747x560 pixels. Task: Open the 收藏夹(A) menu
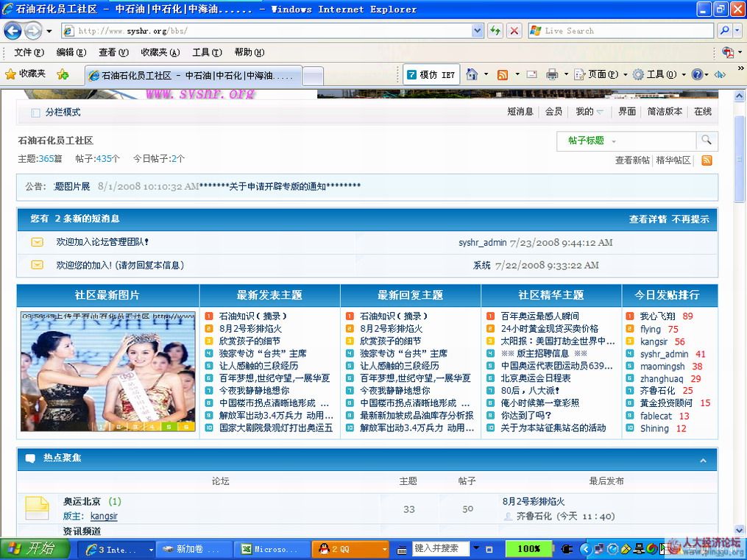(160, 52)
